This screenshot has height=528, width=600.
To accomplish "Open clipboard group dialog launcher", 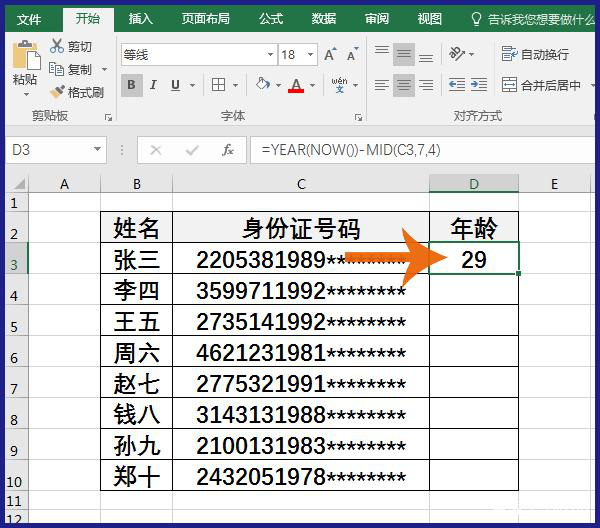I will point(108,117).
